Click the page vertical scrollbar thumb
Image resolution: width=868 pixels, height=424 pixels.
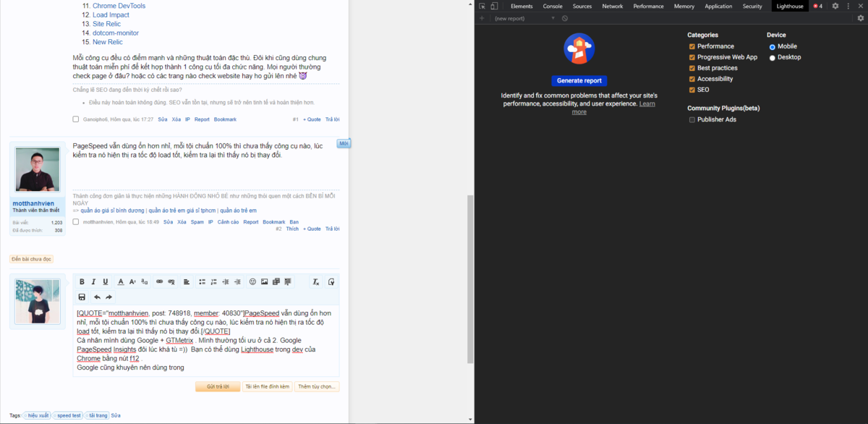471,279
